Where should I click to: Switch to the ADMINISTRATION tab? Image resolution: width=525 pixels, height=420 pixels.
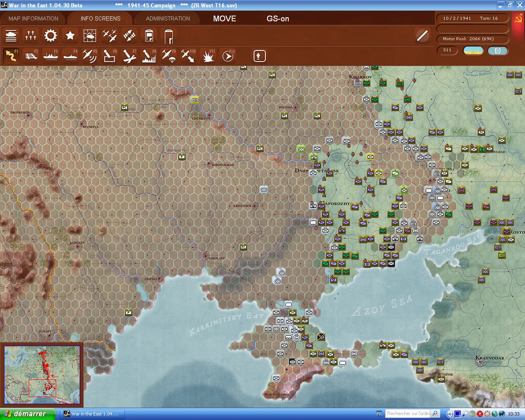168,18
